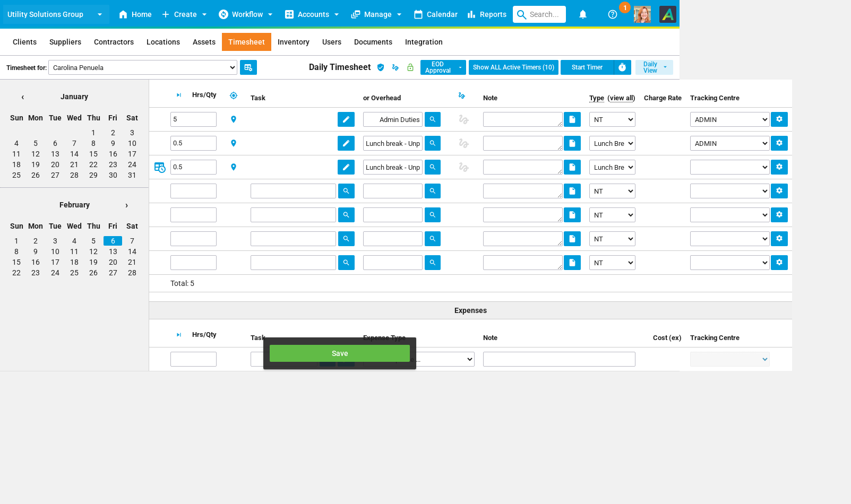This screenshot has height=504, width=851.
Task: Toggle the green lock icon near Daily Timesheet
Action: (x=410, y=67)
